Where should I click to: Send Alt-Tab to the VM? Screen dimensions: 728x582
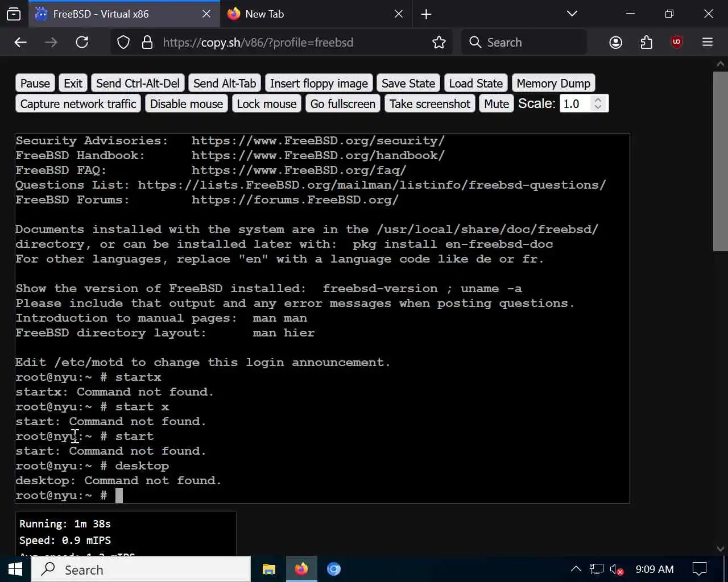tap(225, 84)
